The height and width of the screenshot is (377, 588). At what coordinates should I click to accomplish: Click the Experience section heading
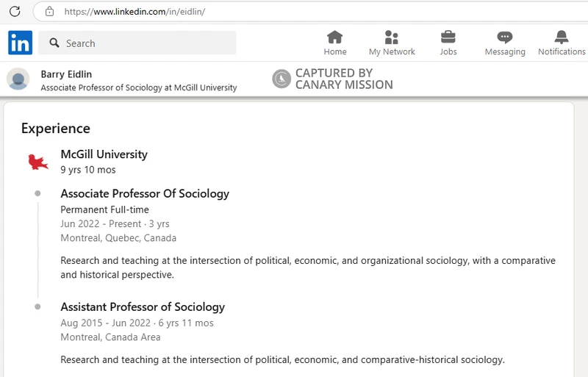pyautogui.click(x=56, y=129)
